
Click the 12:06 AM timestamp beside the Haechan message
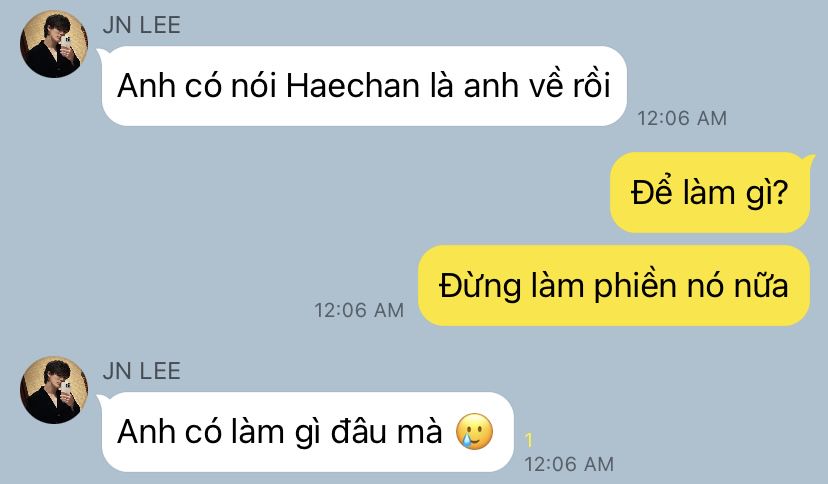(x=682, y=118)
